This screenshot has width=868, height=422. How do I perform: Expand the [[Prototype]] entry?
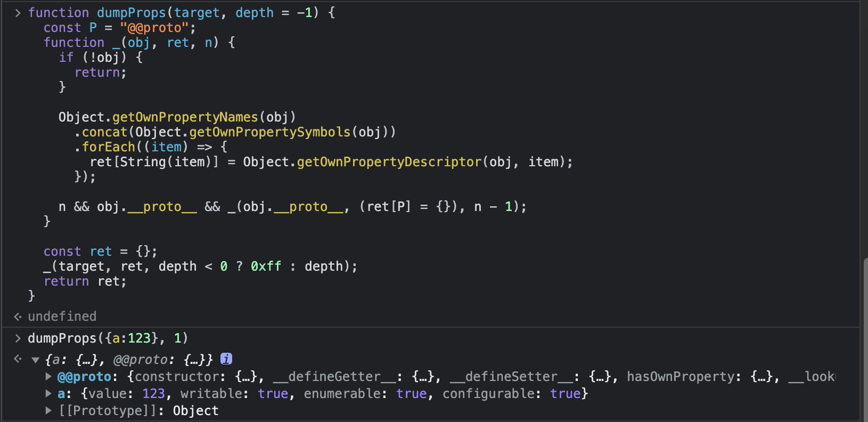[48, 411]
